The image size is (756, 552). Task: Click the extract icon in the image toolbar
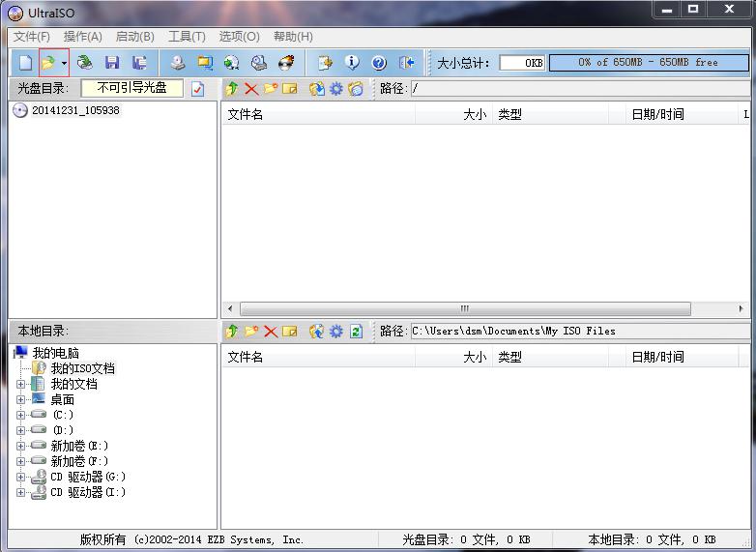(x=317, y=89)
